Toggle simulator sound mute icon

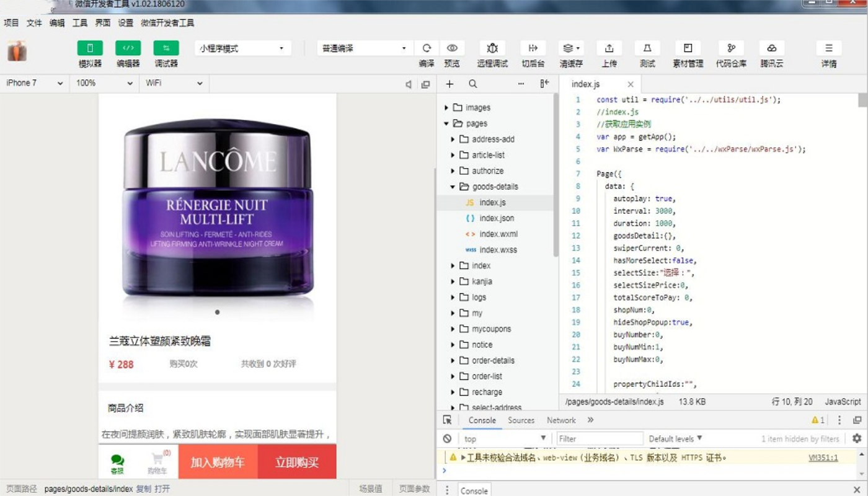(x=409, y=84)
